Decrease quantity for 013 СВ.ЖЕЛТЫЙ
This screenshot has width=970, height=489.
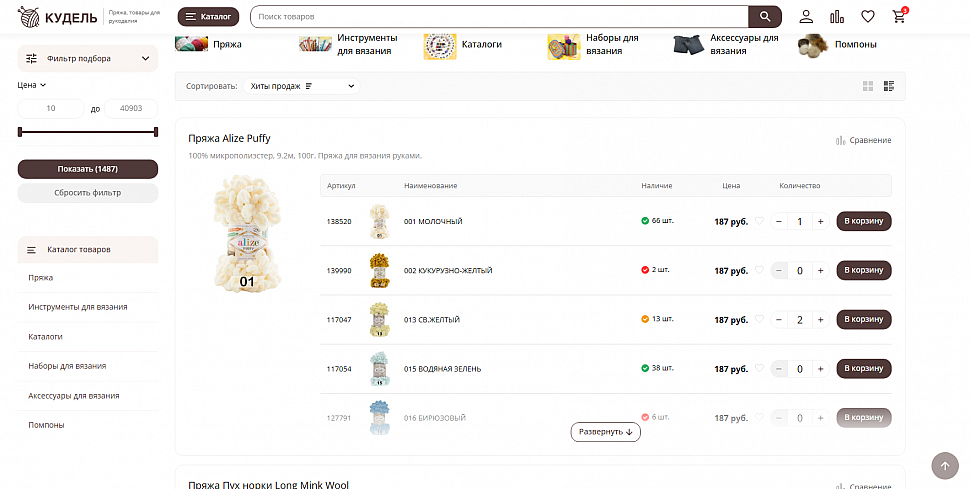779,319
